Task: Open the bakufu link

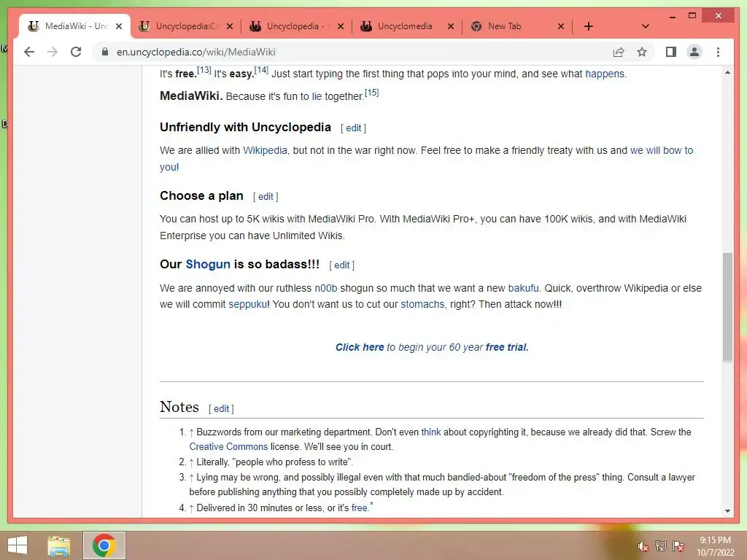Action: click(x=523, y=288)
